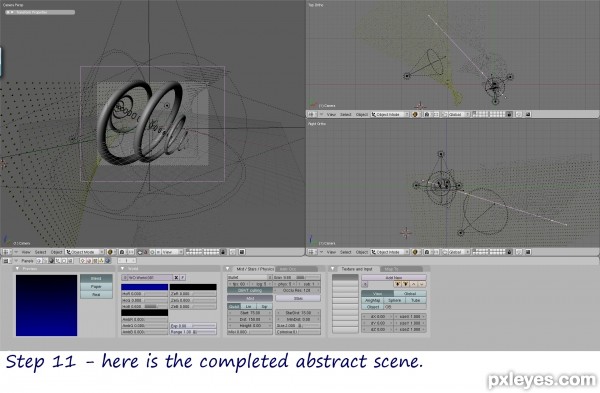
Task: Select the World buttons icon in Panels header
Action: point(108,261)
